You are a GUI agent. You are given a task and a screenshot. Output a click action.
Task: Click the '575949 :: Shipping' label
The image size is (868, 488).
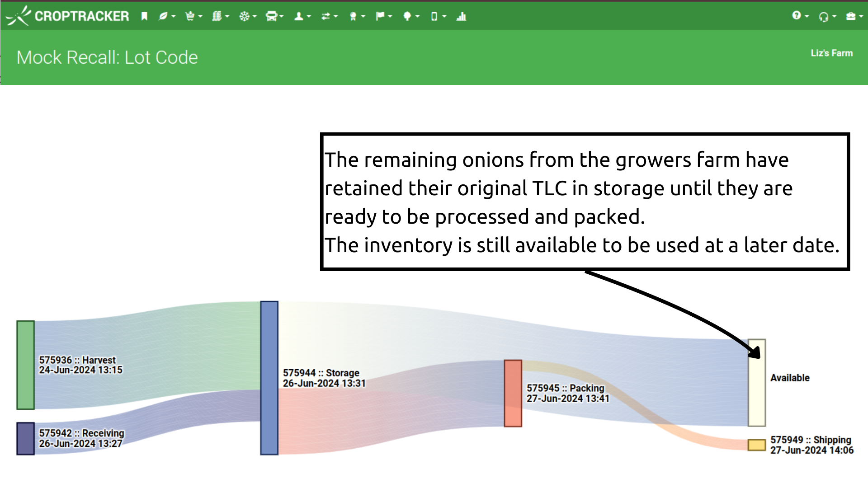[x=811, y=440]
